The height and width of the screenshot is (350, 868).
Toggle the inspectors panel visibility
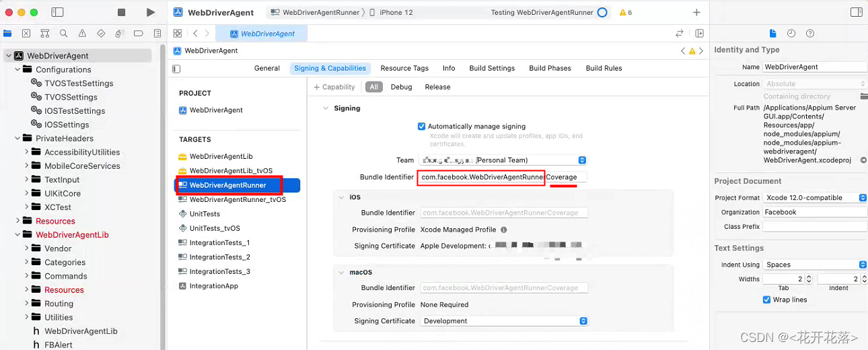pos(857,12)
